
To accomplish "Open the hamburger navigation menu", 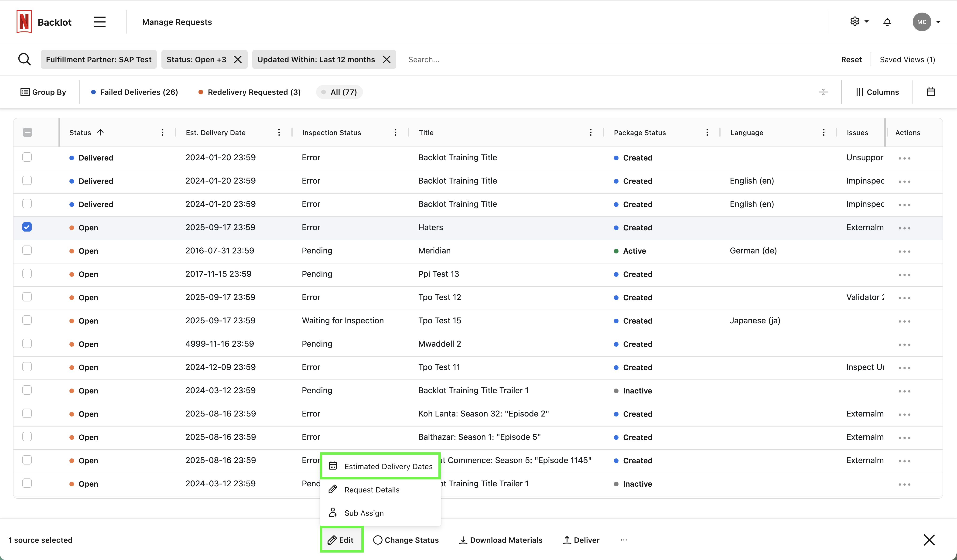I will (99, 22).
